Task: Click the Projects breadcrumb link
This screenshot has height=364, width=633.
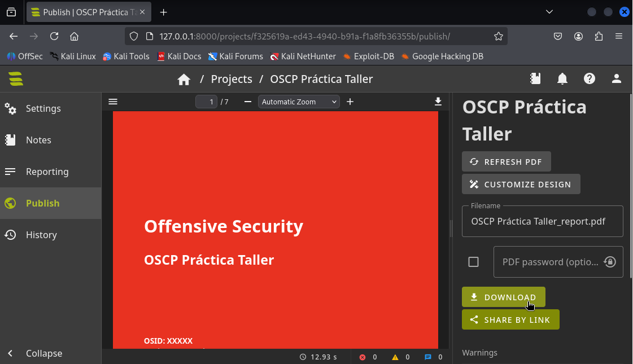Action: [x=232, y=79]
